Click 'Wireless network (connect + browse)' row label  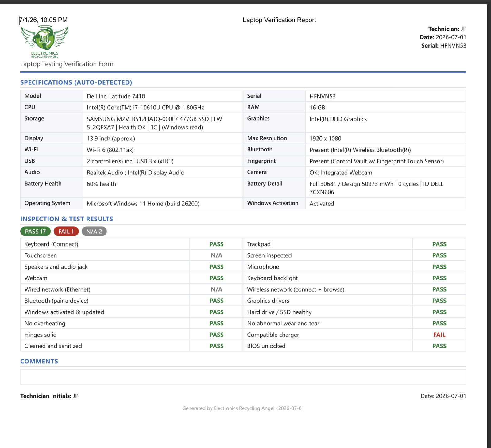pyautogui.click(x=296, y=290)
